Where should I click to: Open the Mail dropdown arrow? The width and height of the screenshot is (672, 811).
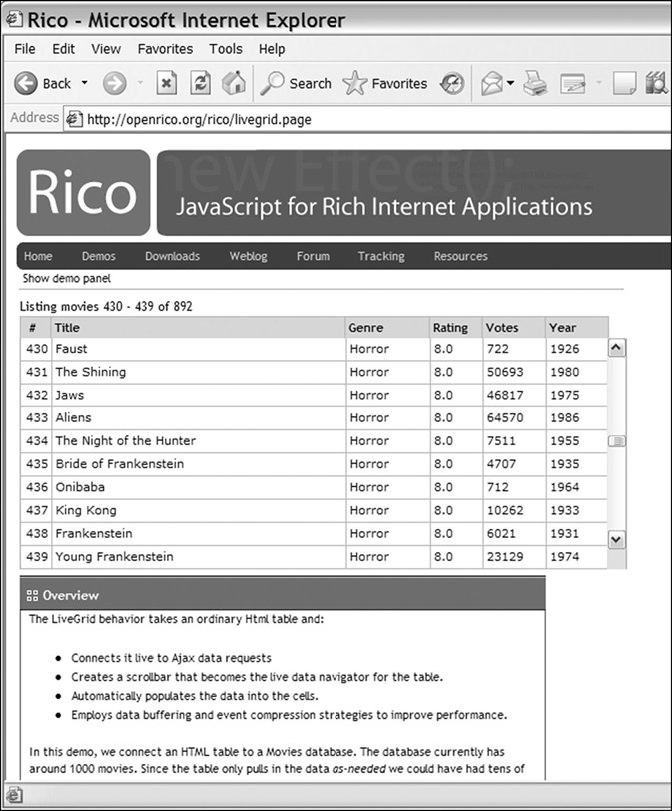tap(510, 83)
